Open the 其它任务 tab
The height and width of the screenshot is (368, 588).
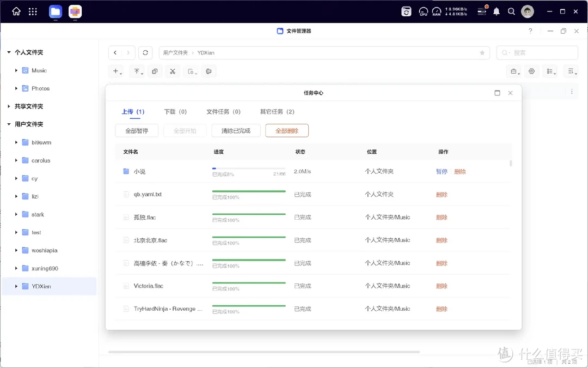(277, 111)
